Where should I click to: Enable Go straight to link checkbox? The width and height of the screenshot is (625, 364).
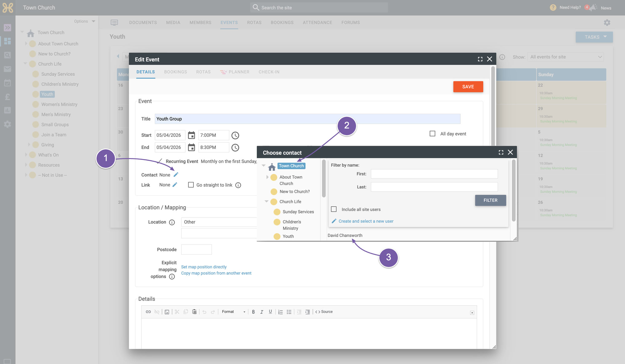tap(191, 185)
